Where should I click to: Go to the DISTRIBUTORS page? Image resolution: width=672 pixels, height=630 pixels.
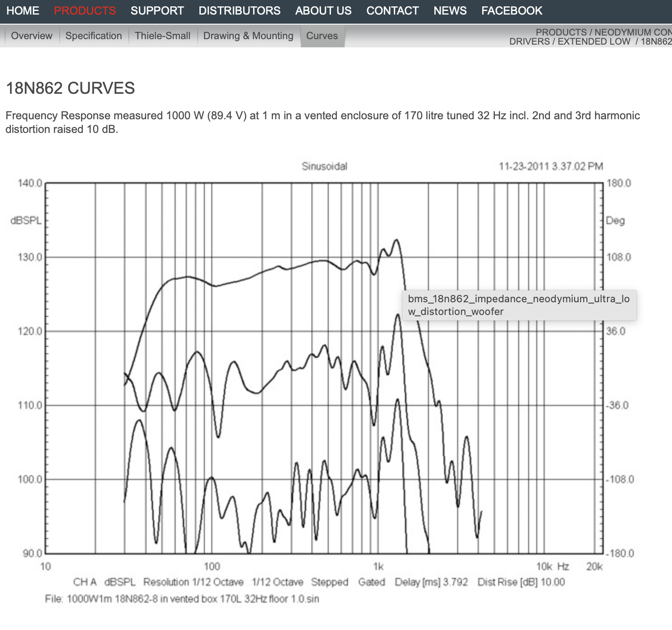(239, 10)
